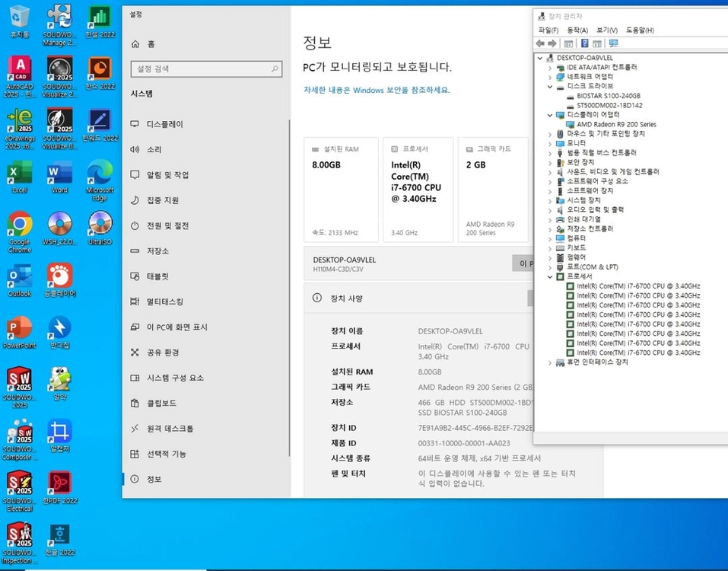Select 멀티태스킹 in Settings sidebar
Screen dimensions: 728x571
[x=206, y=301]
